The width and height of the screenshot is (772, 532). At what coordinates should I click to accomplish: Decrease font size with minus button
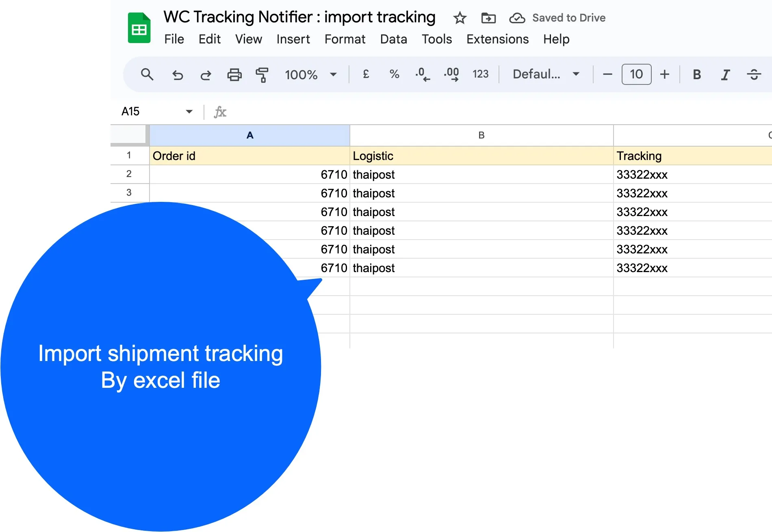[607, 75]
